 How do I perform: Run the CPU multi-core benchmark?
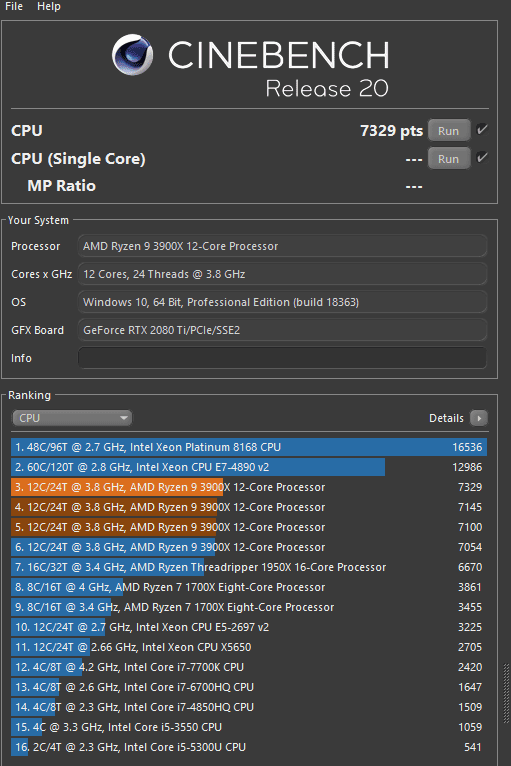click(449, 130)
